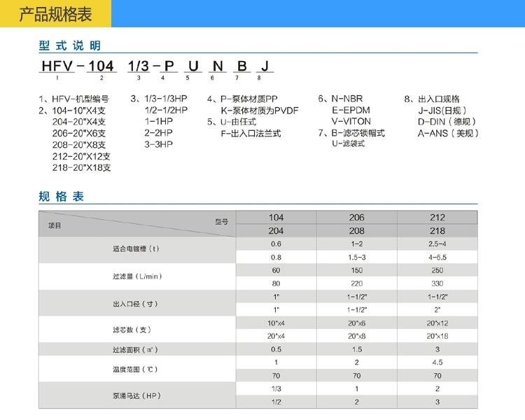Select the 适合电镀槽（t）row label
The image size is (525, 420).
click(x=136, y=250)
